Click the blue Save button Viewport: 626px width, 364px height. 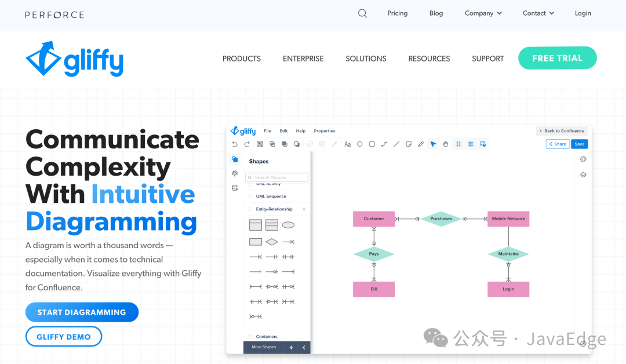click(580, 144)
